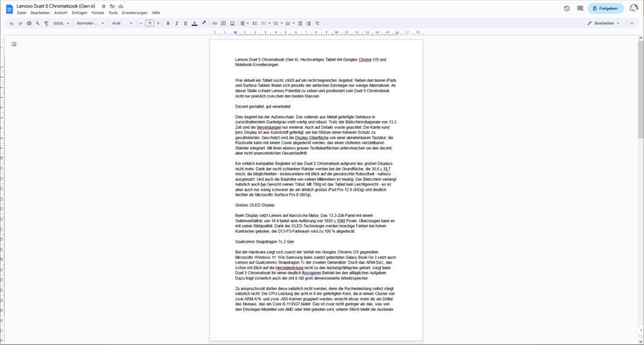644x345 pixels.
Task: Select the font size field showing 11
Action: click(149, 23)
